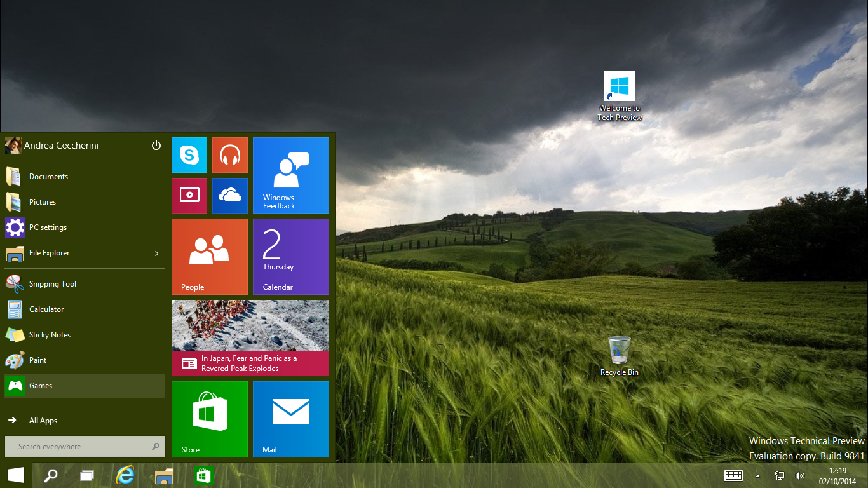Open the Music headphones tile
Image resolution: width=868 pixels, height=488 pixels.
tap(230, 155)
